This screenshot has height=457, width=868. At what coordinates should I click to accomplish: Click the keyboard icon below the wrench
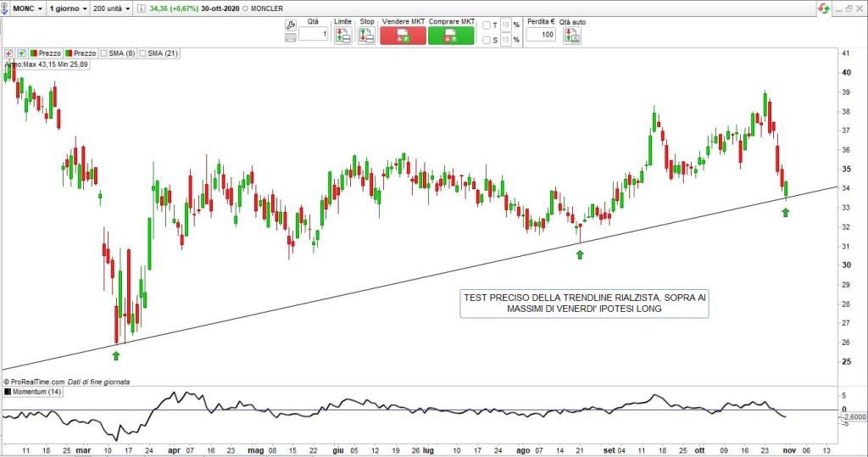[x=290, y=38]
